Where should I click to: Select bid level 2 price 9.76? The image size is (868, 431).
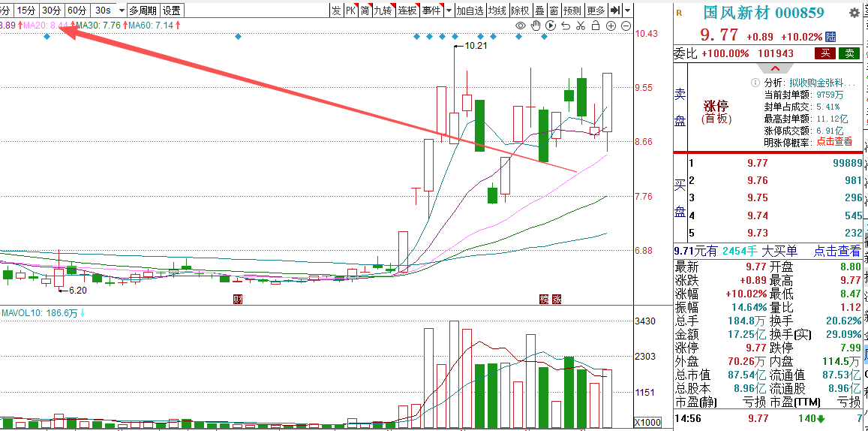pyautogui.click(x=759, y=181)
